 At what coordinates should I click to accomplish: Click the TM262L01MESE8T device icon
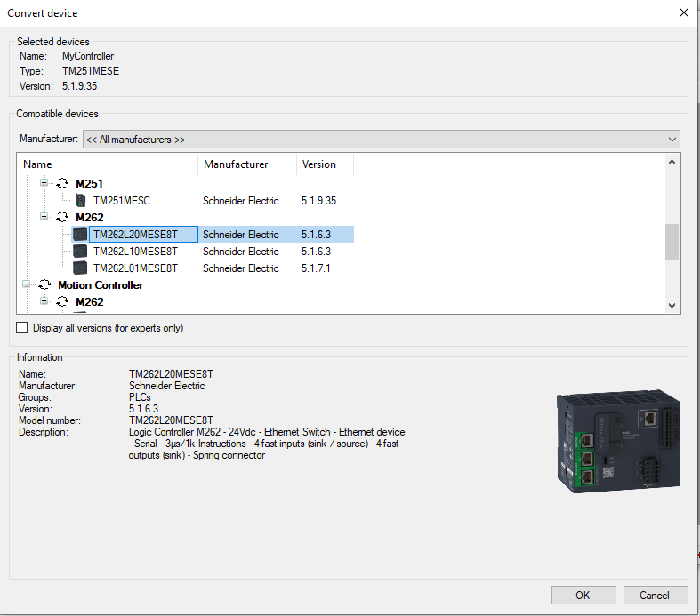[80, 268]
